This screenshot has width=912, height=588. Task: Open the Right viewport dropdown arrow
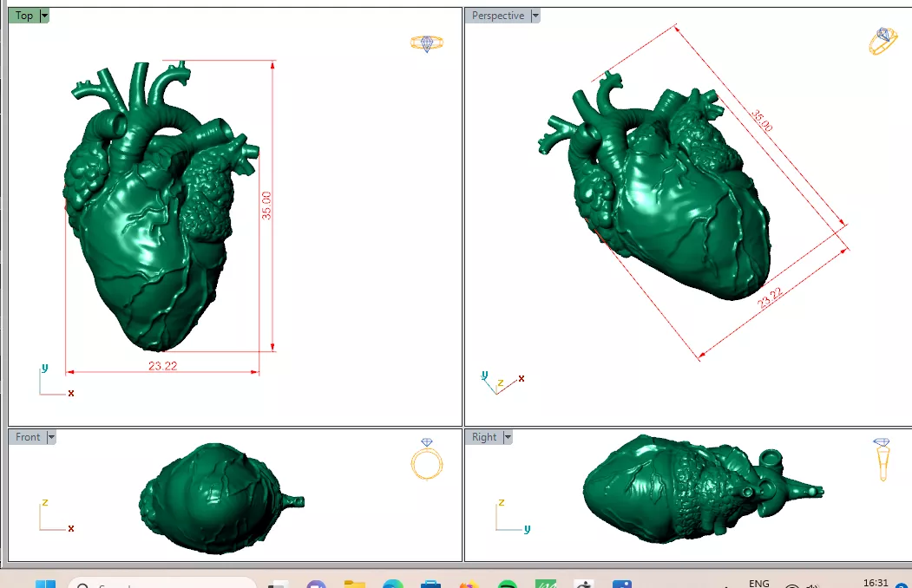point(508,437)
